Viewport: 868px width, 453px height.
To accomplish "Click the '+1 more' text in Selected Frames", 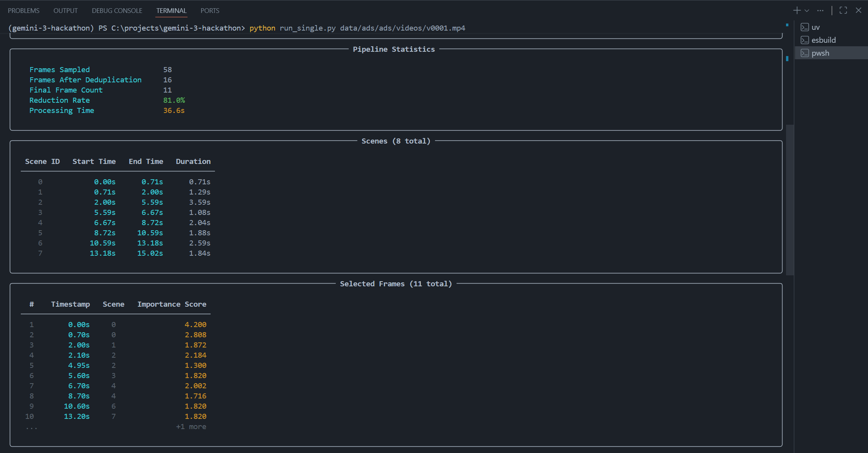I will [x=191, y=427].
